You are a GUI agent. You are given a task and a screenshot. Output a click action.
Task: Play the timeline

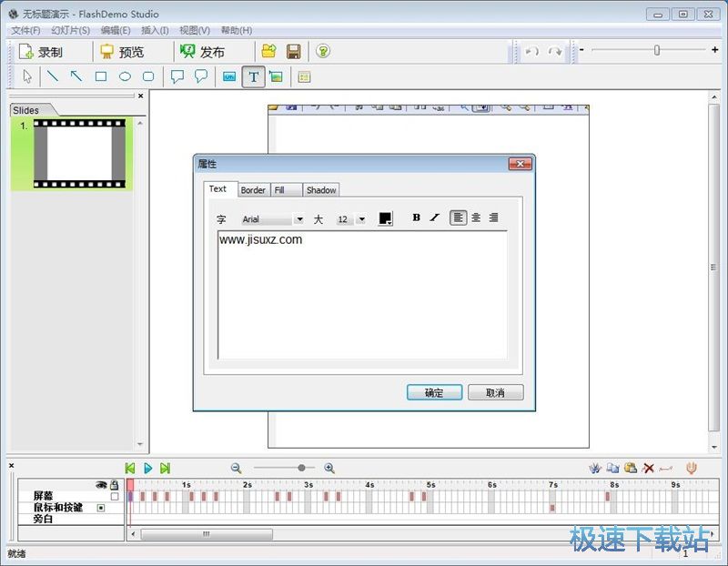click(x=148, y=468)
